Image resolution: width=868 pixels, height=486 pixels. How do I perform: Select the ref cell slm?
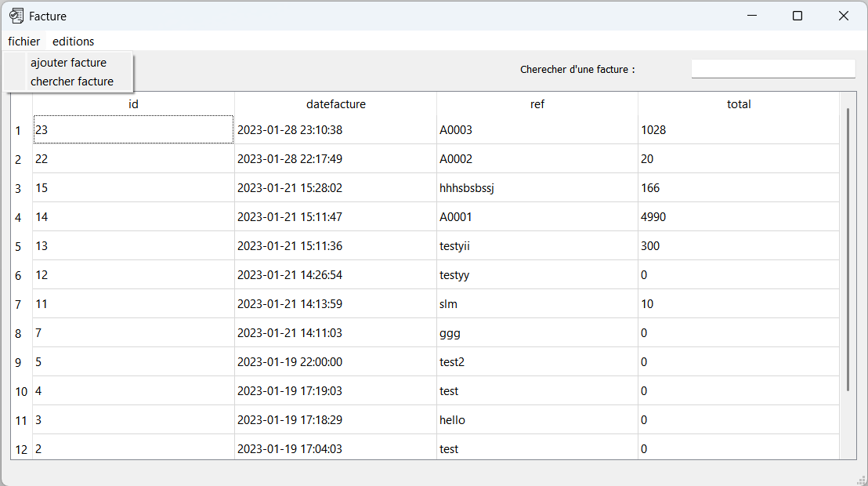tap(537, 303)
